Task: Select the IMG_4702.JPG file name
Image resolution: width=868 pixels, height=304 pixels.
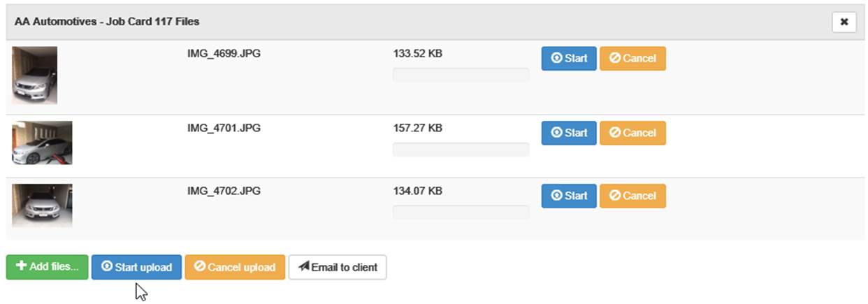Action: [224, 190]
